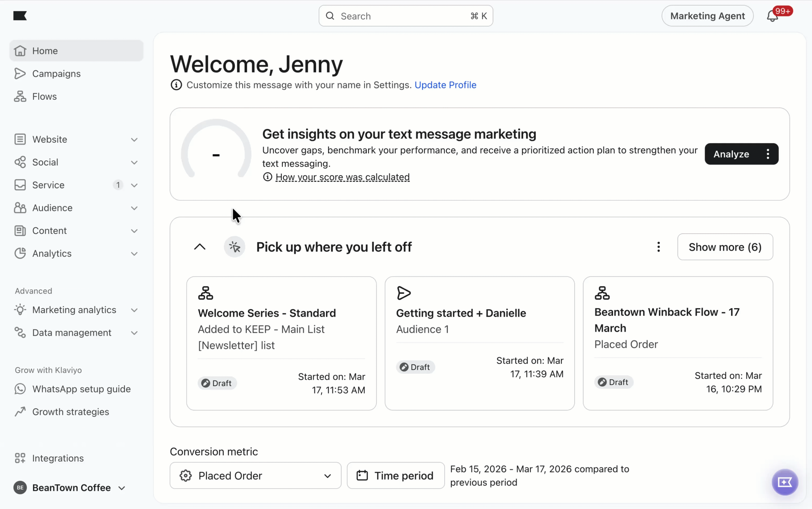Click the info icon beside Customize message
This screenshot has width=812, height=509.
pyautogui.click(x=176, y=85)
